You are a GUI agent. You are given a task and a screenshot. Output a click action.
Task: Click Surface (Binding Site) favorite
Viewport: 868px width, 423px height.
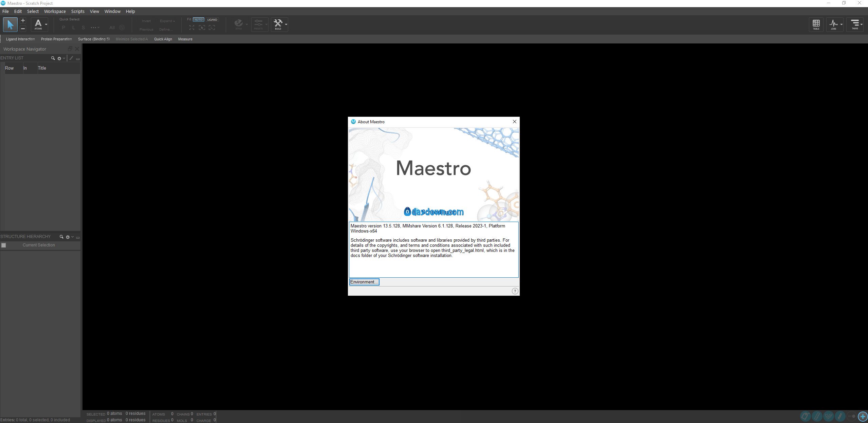pos(94,39)
